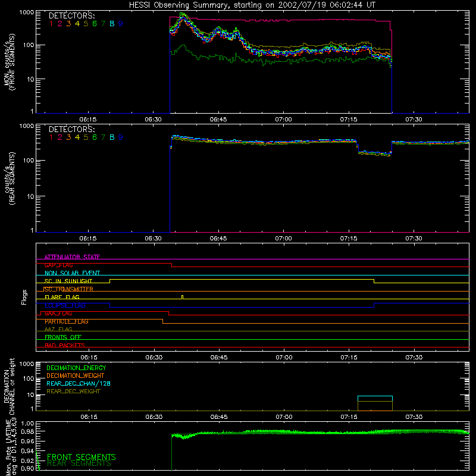This screenshot has height=476, width=476.
Task: Click the dim olive flag label above FRONTS_OFF
Action: [58, 329]
